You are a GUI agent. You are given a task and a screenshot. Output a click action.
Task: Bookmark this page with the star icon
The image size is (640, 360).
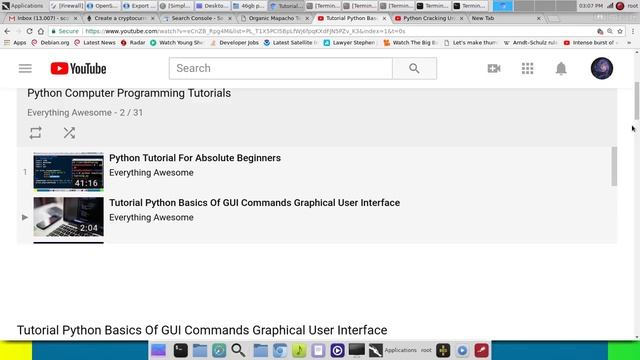[x=620, y=31]
